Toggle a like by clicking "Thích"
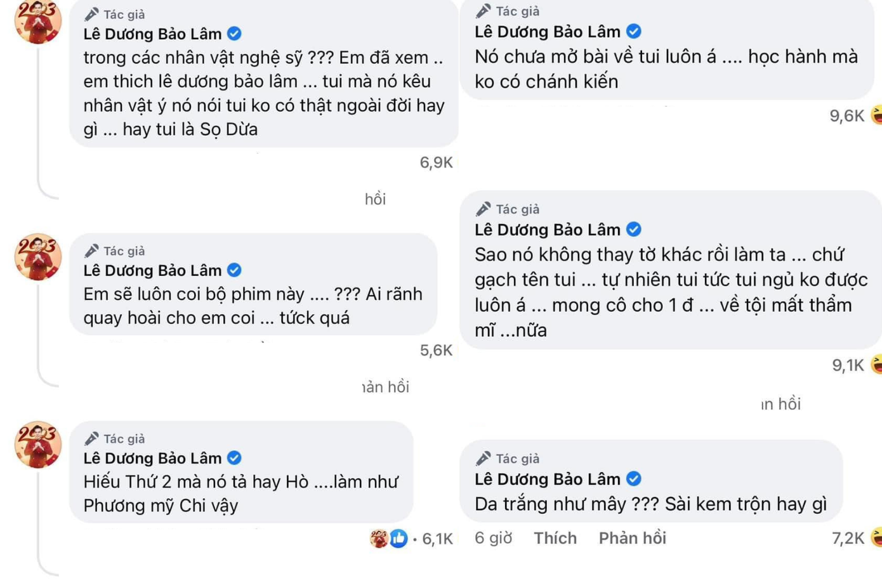This screenshot has width=882, height=588. [x=555, y=537]
